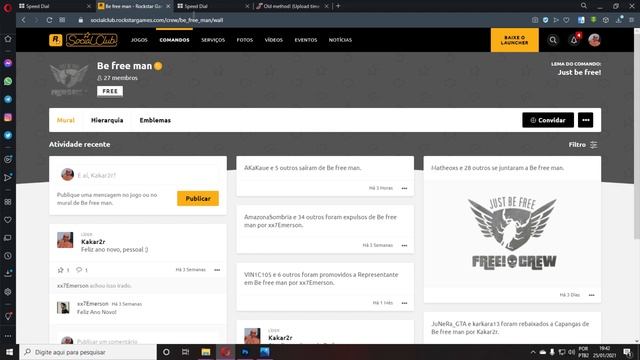This screenshot has height=360, width=640.
Task: Open the COMANDOS menu
Action: (x=174, y=40)
